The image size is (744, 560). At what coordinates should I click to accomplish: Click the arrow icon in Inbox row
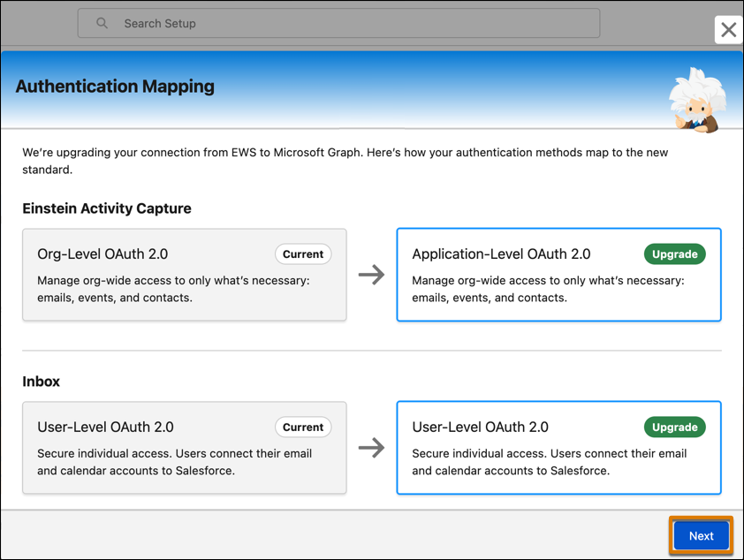[371, 448]
